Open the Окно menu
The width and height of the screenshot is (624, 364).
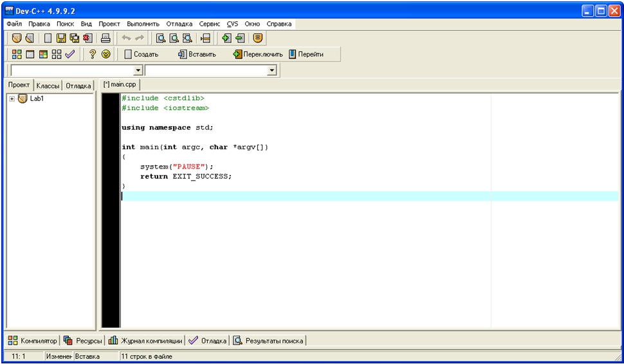pyautogui.click(x=252, y=24)
